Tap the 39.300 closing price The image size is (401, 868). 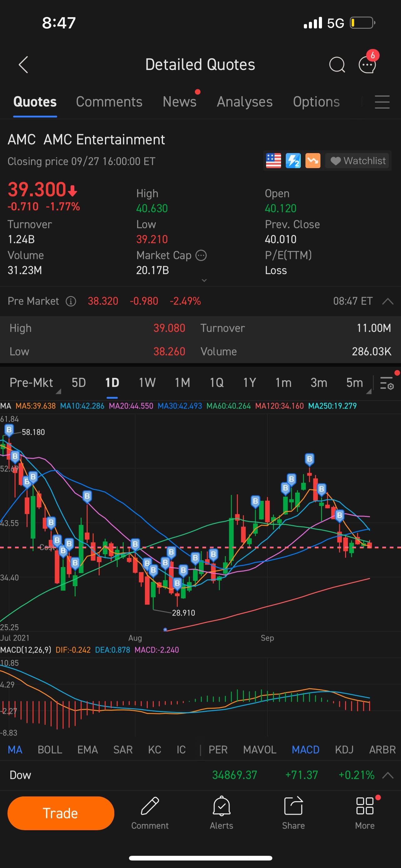[37, 189]
